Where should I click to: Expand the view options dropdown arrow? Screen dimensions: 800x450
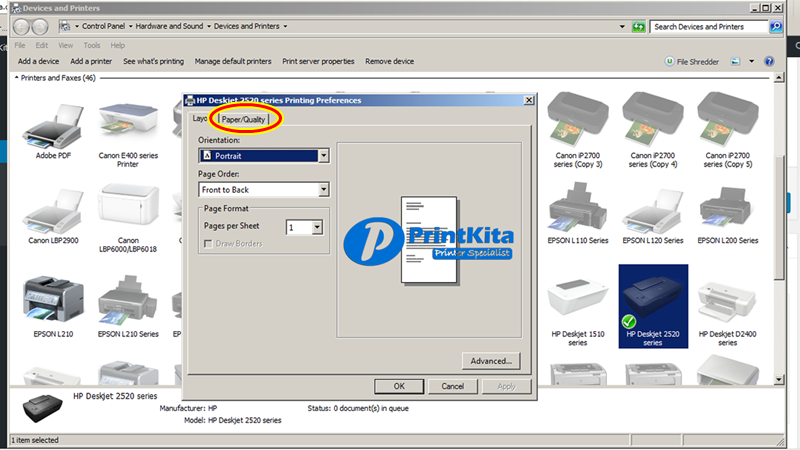pos(752,61)
